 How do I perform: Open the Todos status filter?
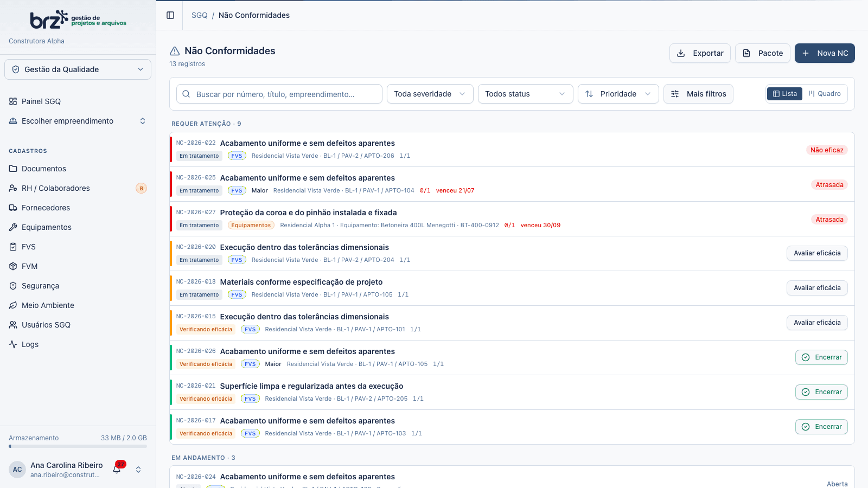point(526,94)
